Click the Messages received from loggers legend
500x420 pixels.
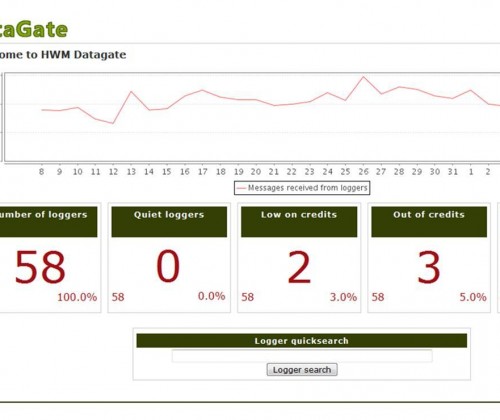coord(302,188)
